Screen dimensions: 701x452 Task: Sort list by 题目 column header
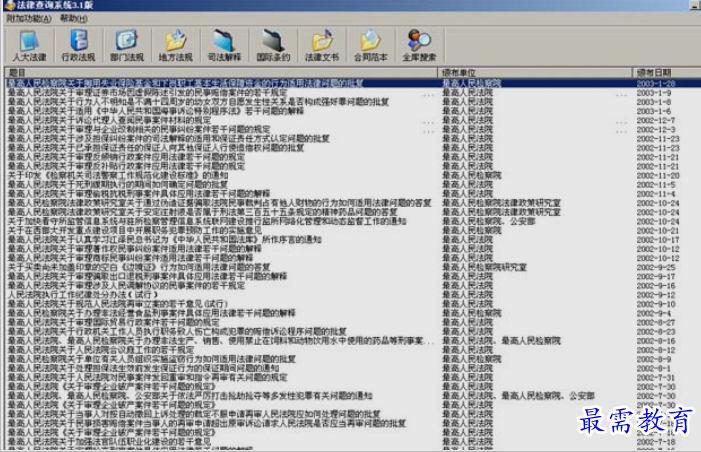[x=221, y=72]
